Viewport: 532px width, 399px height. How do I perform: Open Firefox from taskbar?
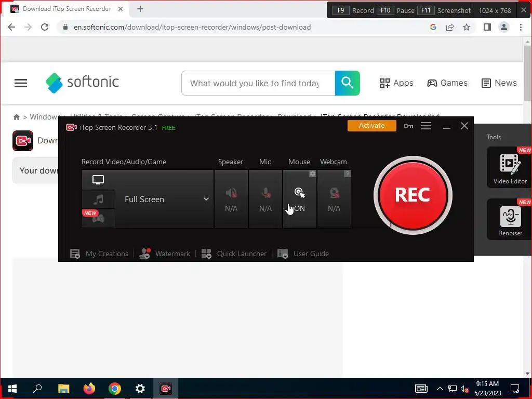pyautogui.click(x=89, y=389)
